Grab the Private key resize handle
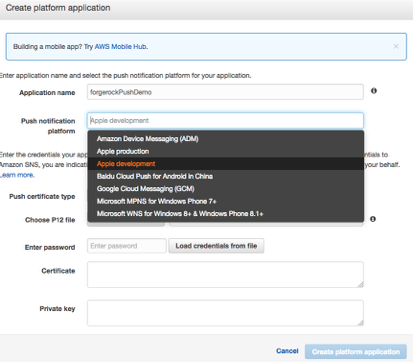This screenshot has height=362, width=413. pyautogui.click(x=361, y=323)
